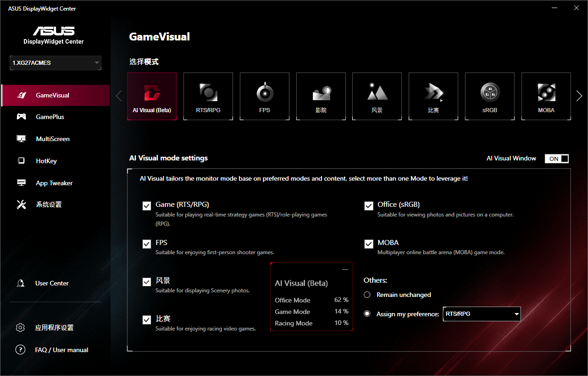Image resolution: width=588 pixels, height=376 pixels.
Task: Click the GamePlus gamepad icon
Action: pyautogui.click(x=21, y=117)
